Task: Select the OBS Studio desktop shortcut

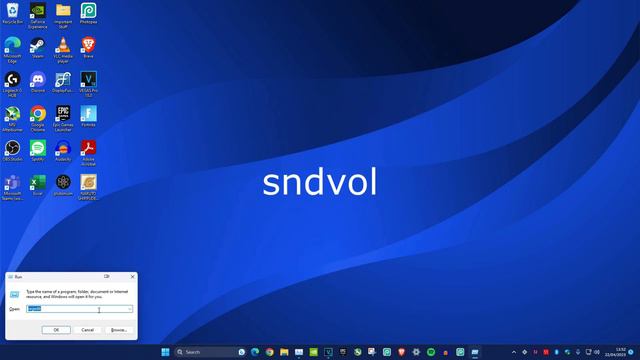Action: click(12, 151)
